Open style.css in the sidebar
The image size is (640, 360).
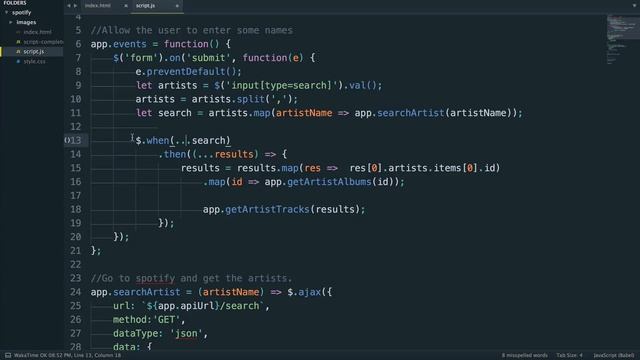click(34, 62)
